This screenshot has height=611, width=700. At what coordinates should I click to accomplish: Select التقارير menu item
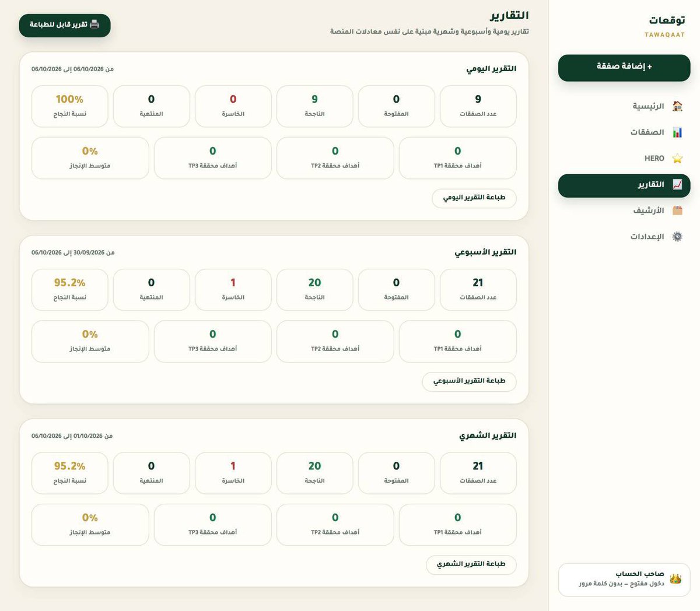pos(624,185)
